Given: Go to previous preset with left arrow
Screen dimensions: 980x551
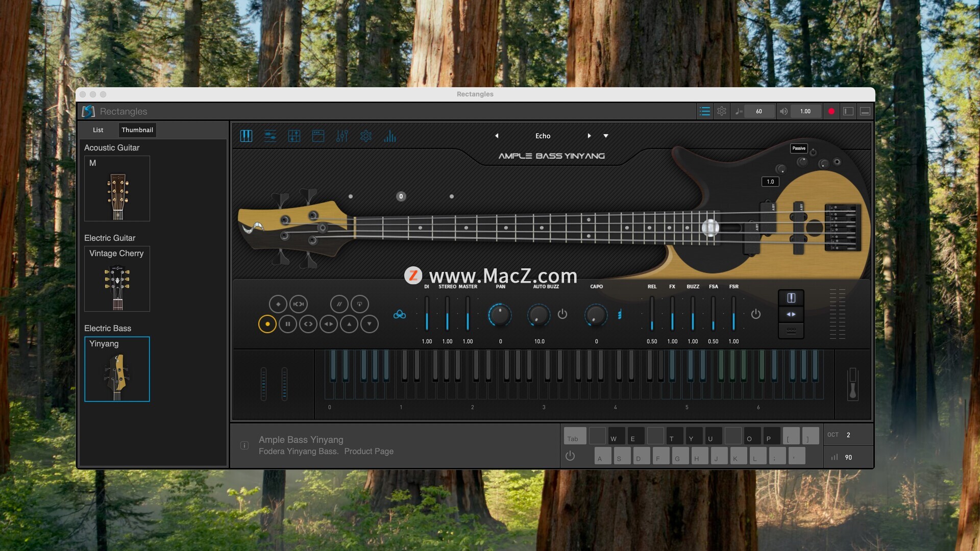Looking at the screenshot, I should (x=497, y=136).
